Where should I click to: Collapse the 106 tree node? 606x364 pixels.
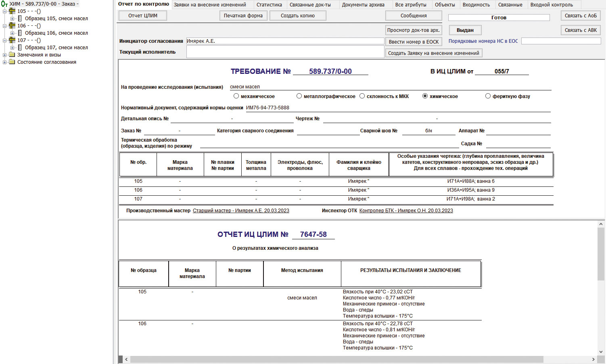(x=5, y=26)
